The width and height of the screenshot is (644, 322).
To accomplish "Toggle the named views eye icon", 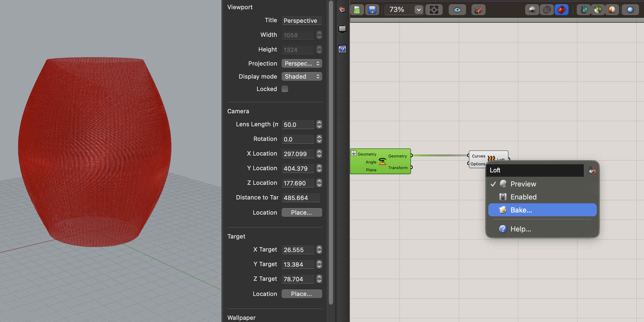I will [457, 10].
